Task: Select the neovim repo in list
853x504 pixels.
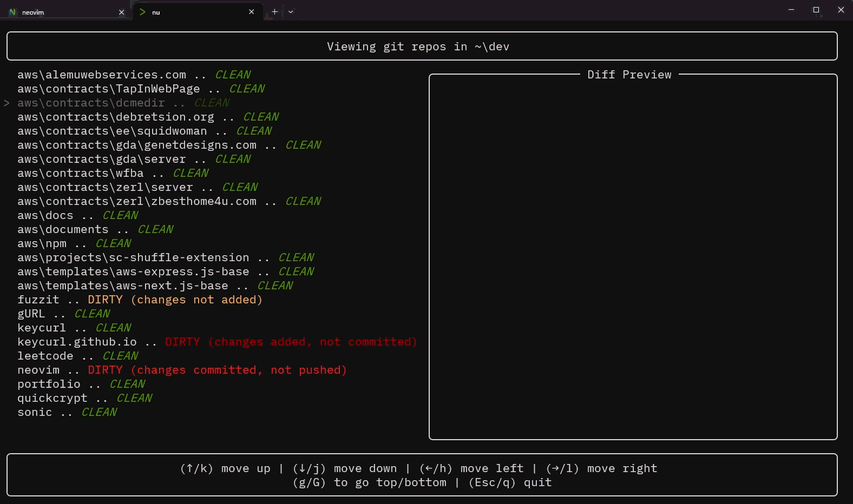Action: [x=38, y=370]
